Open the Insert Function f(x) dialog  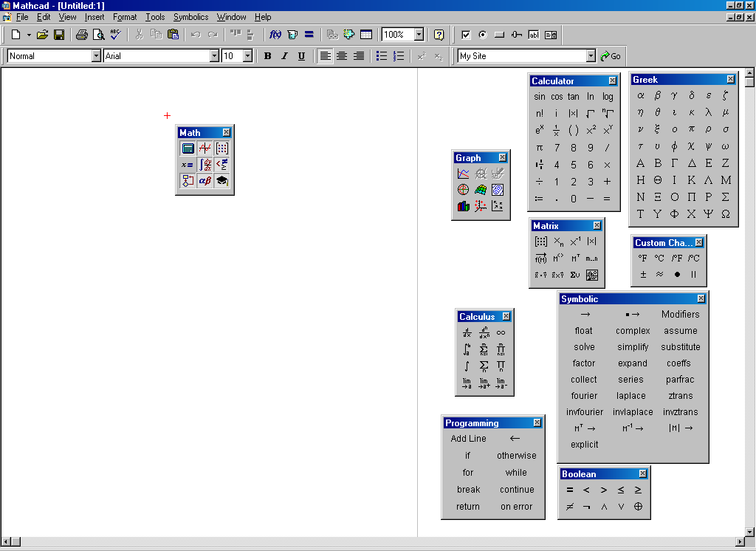pos(275,35)
